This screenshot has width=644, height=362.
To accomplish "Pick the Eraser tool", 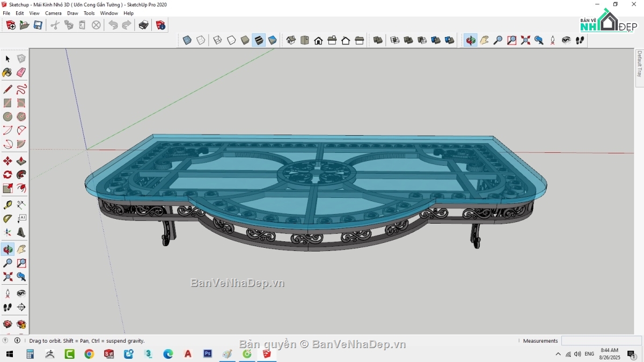I will pos(21,72).
